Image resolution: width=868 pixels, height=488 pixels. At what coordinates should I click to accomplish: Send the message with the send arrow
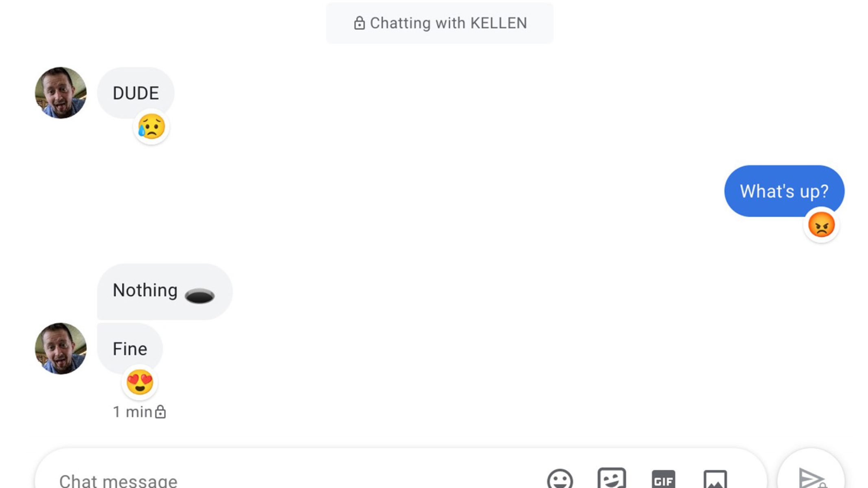coord(811,477)
